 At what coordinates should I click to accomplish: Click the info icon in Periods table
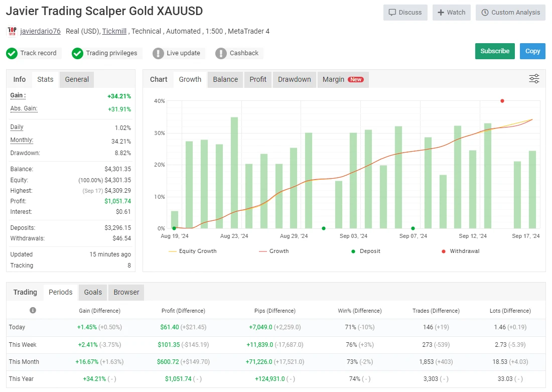(x=33, y=310)
